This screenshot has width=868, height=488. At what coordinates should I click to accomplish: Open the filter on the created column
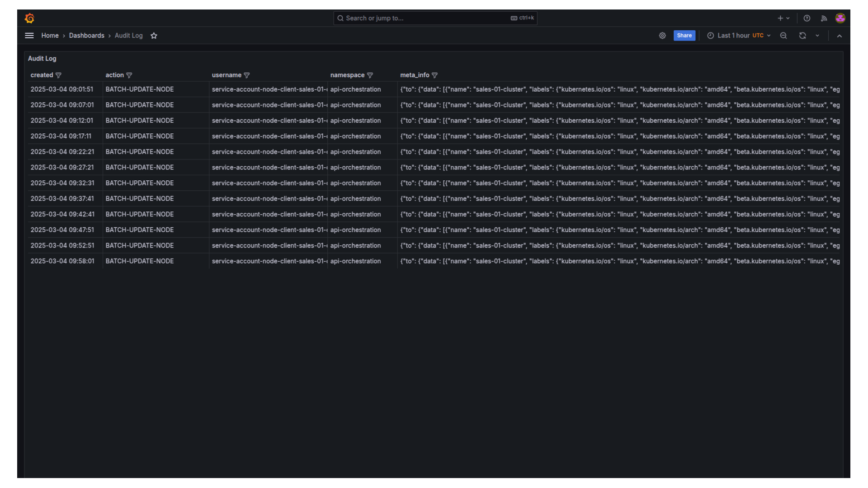58,75
